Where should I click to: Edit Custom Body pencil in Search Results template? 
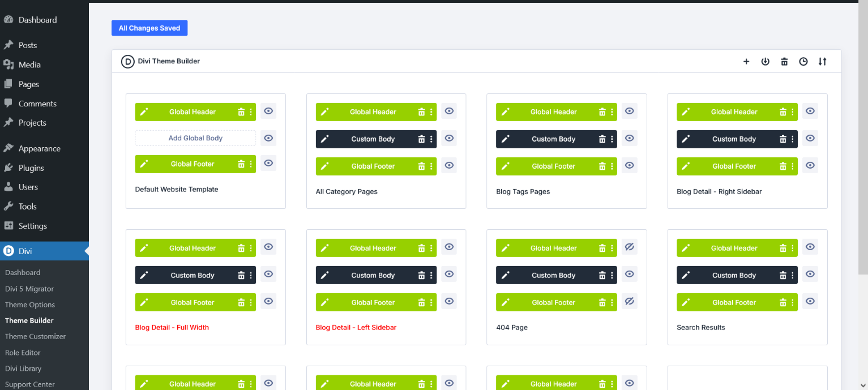point(686,276)
